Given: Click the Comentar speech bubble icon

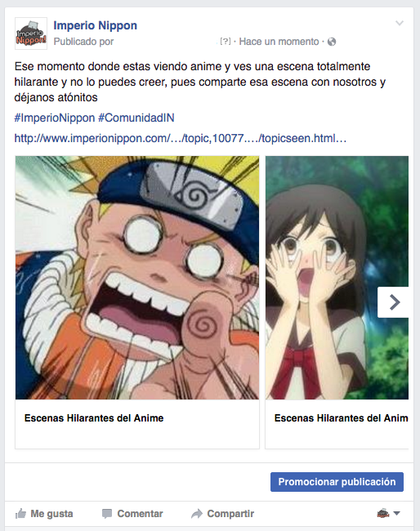Looking at the screenshot, I should 107,514.
